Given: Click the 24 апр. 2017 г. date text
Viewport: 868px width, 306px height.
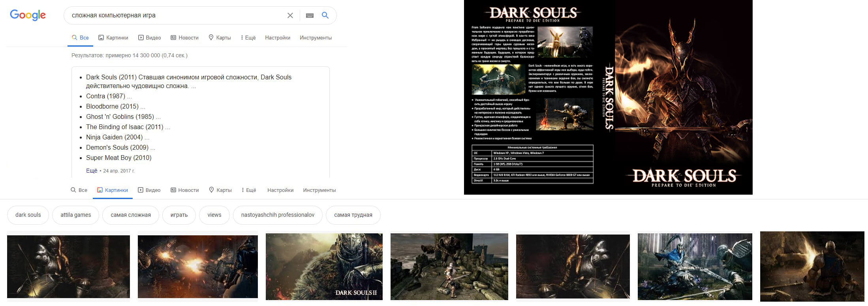Looking at the screenshot, I should point(119,171).
